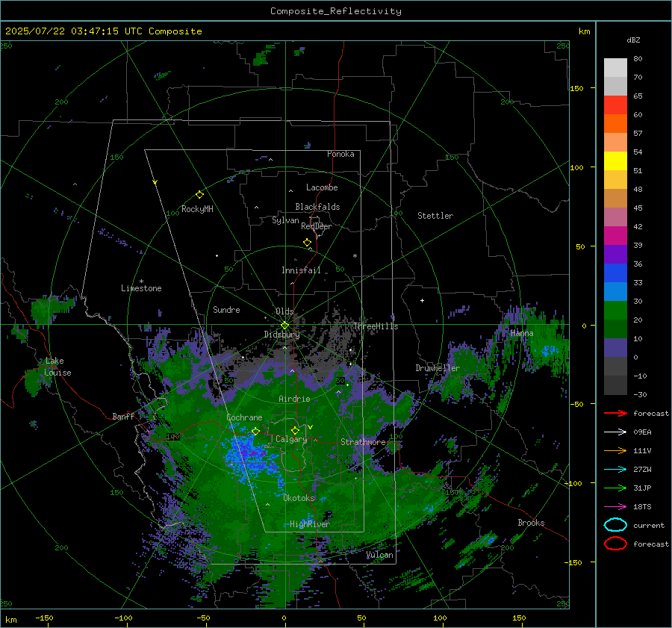
Task: Click the Drumheller city label
Action: [x=438, y=368]
